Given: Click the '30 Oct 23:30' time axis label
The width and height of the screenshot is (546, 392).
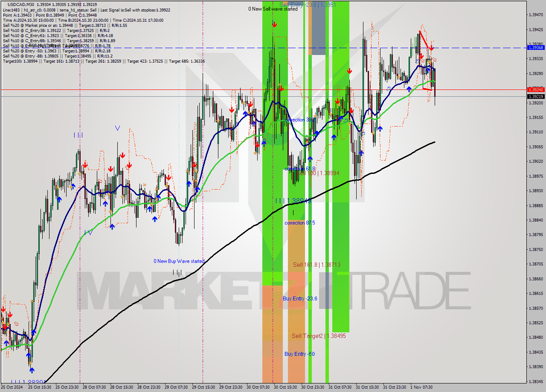Looking at the screenshot, I should 313,387.
